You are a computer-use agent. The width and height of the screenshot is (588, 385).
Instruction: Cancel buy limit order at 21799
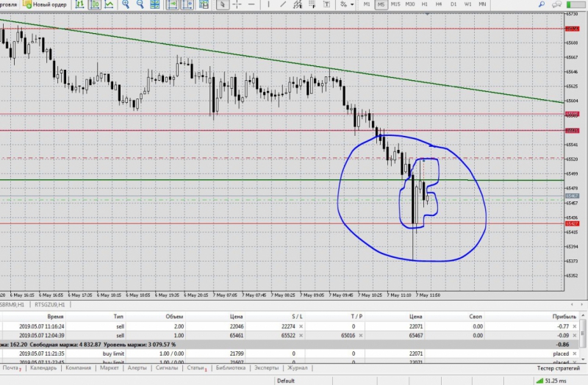[x=575, y=353]
